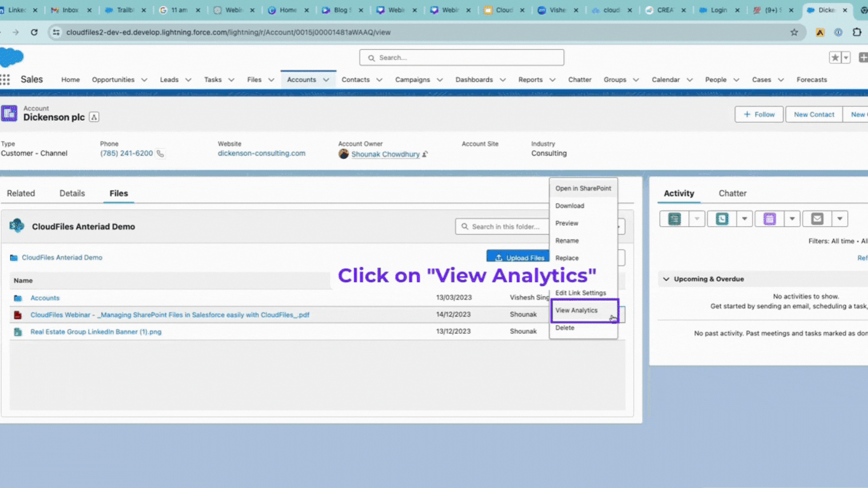
Task: Expand the Accounts navigation dropdown
Action: tap(325, 80)
